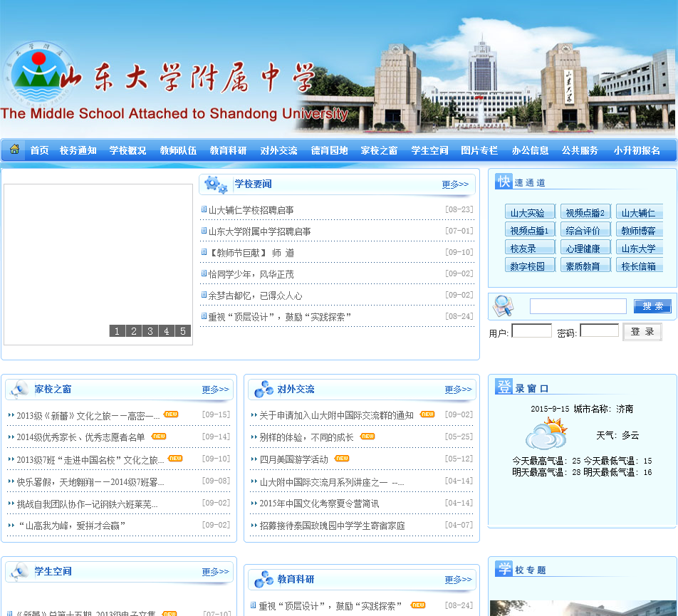
Task: Click the 数字校园 quick link button
Action: tap(530, 265)
